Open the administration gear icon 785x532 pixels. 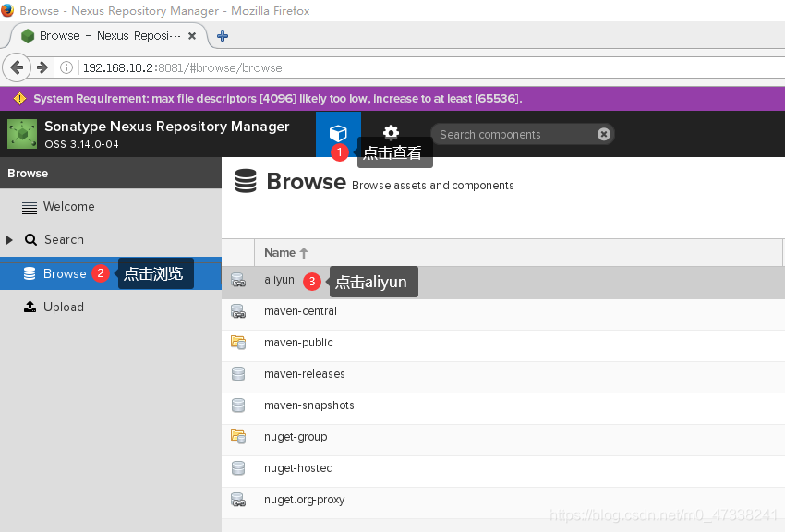(x=391, y=132)
